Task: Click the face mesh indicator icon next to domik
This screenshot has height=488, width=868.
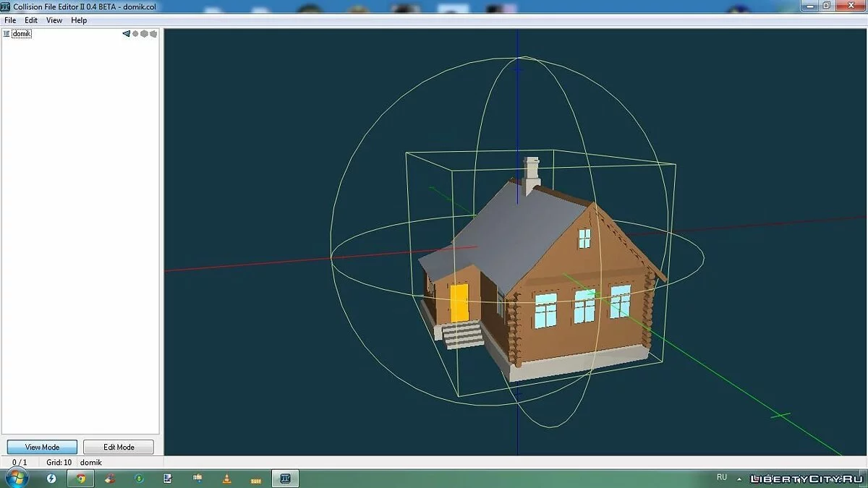Action: pyautogui.click(x=126, y=34)
